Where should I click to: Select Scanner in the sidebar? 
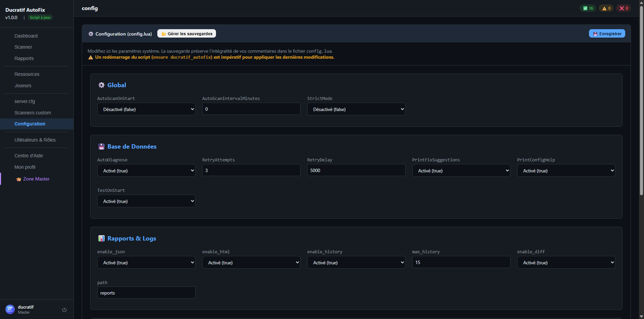[x=23, y=47]
